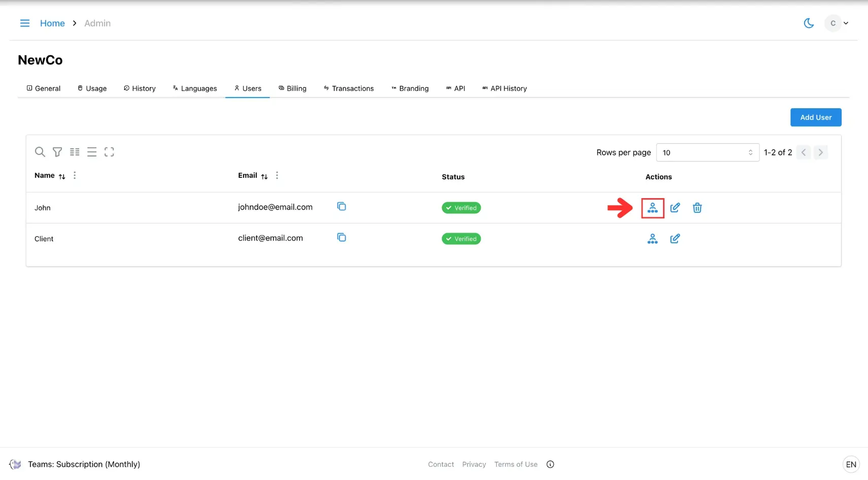Sort by Name column arrows

[x=62, y=176]
